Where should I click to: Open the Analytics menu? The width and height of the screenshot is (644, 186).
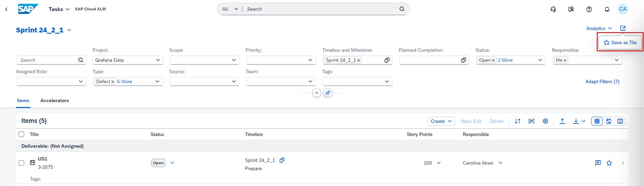(599, 28)
